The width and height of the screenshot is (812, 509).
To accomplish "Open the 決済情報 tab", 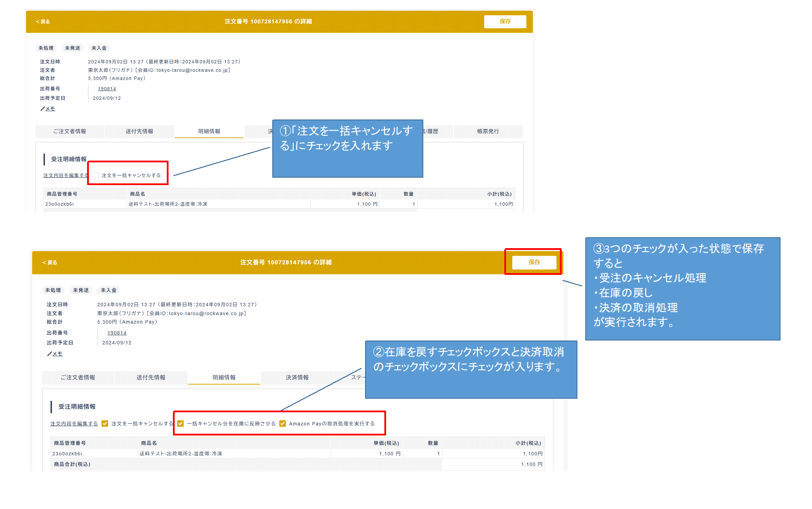I will [297, 378].
